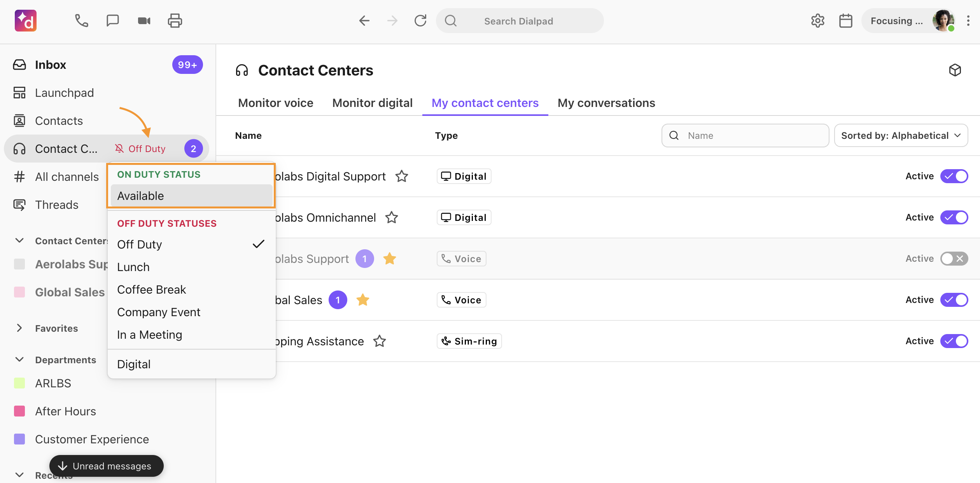
Task: Open the fax printer icon
Action: pos(175,21)
